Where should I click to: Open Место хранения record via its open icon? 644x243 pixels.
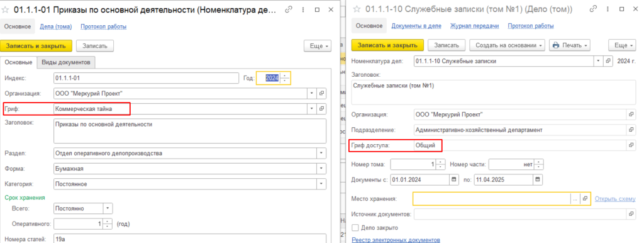(585, 198)
